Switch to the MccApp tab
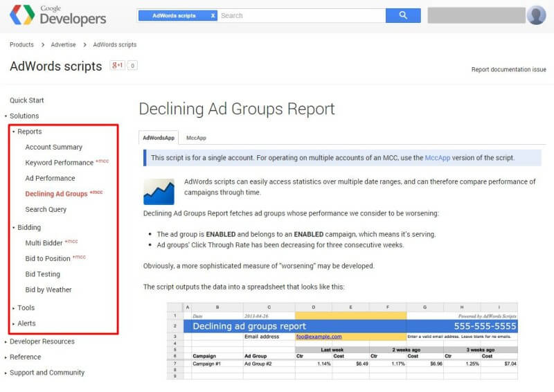The image size is (554, 392). tap(196, 138)
